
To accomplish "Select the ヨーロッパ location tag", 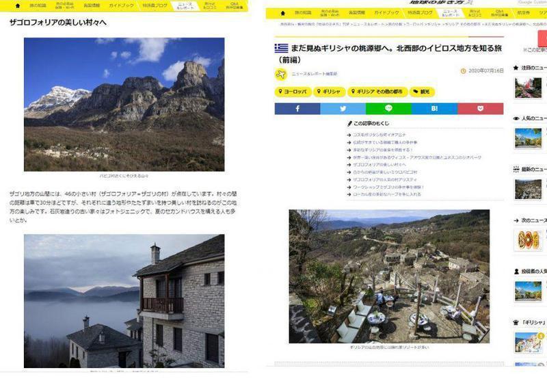I will click(293, 92).
